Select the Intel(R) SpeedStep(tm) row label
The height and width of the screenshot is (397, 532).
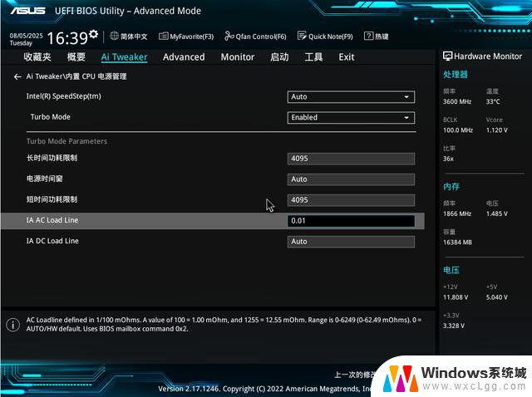pyautogui.click(x=64, y=96)
